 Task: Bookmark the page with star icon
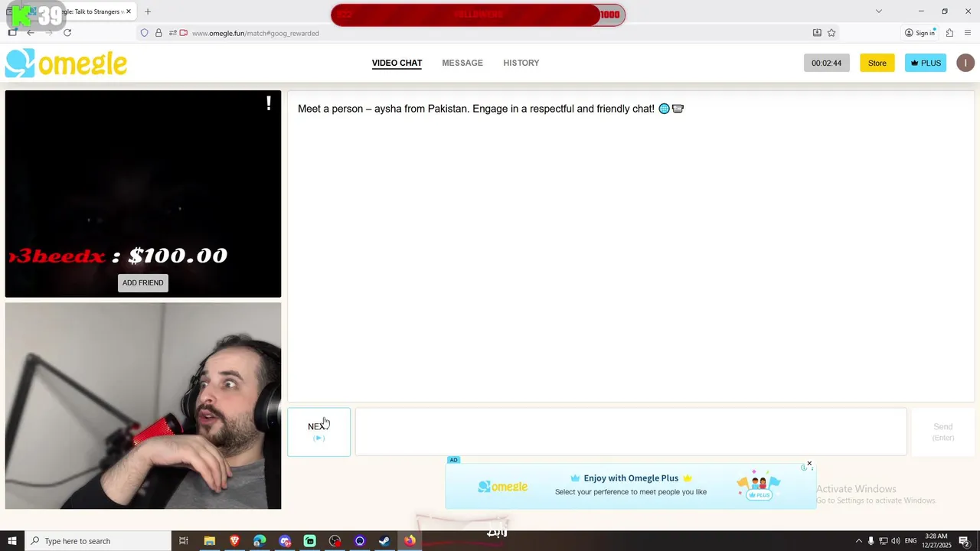[831, 33]
